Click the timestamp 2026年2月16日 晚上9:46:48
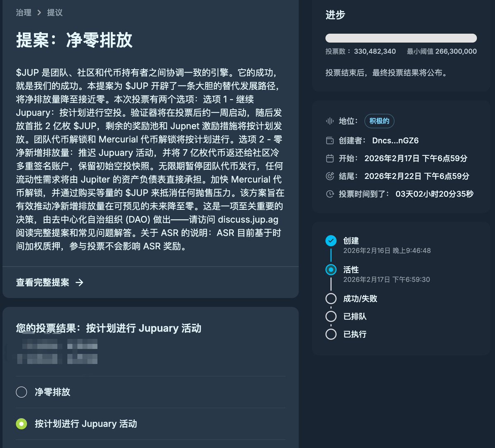The height and width of the screenshot is (448, 495). click(x=387, y=251)
